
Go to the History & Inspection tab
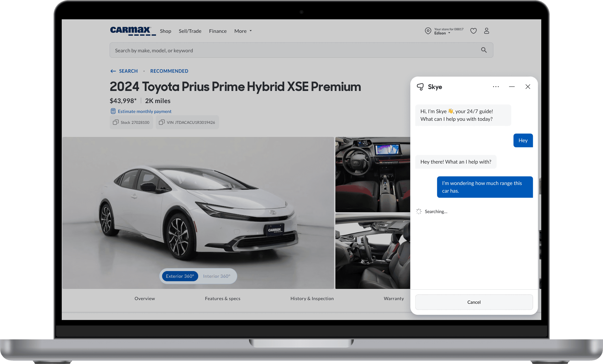[312, 298]
